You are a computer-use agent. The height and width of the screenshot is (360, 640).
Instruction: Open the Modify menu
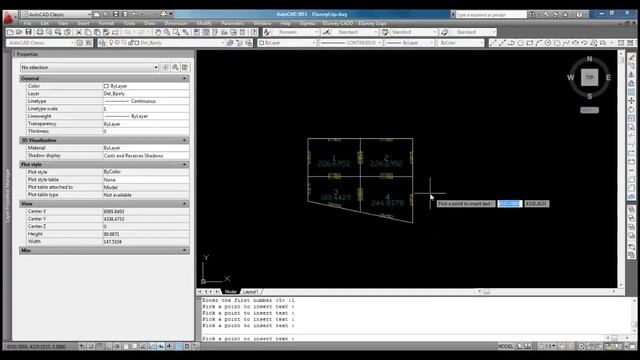pos(204,23)
